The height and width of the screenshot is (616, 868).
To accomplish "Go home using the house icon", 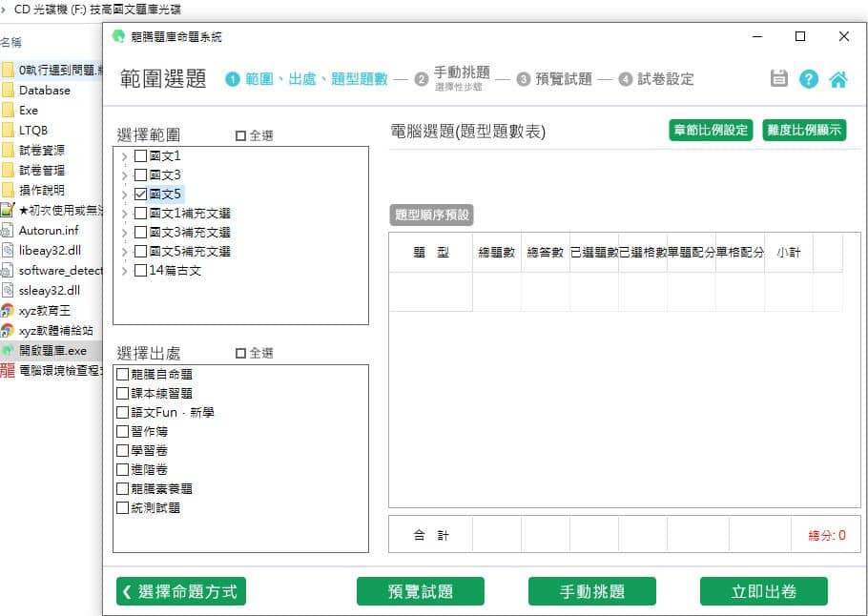I will (x=838, y=79).
